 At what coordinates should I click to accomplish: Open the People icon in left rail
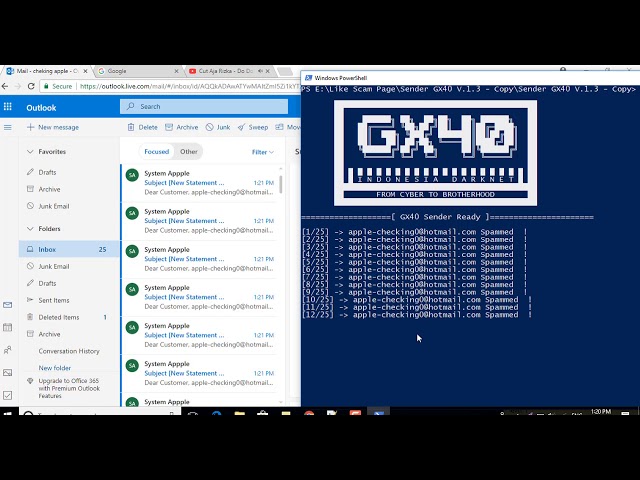click(x=8, y=350)
